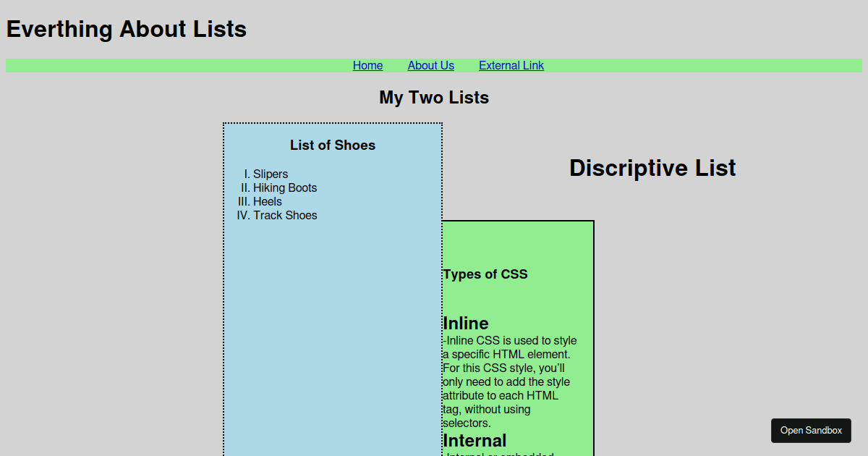The height and width of the screenshot is (456, 868).
Task: Select the My Two Lists title
Action: pyautogui.click(x=434, y=97)
